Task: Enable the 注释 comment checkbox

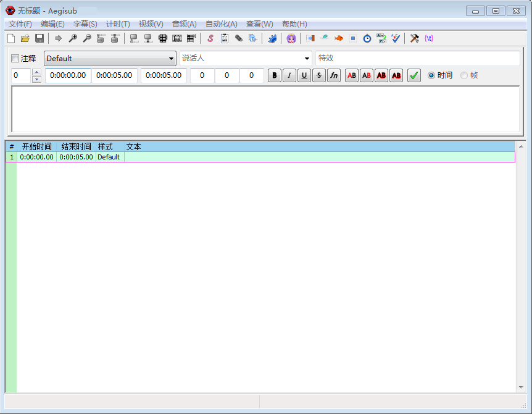Action: pyautogui.click(x=15, y=59)
